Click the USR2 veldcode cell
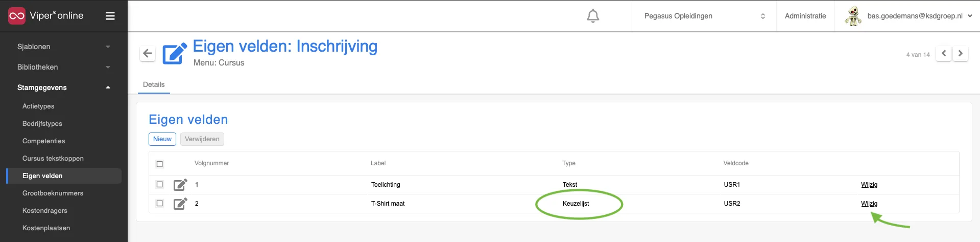The height and width of the screenshot is (242, 980). click(x=732, y=204)
